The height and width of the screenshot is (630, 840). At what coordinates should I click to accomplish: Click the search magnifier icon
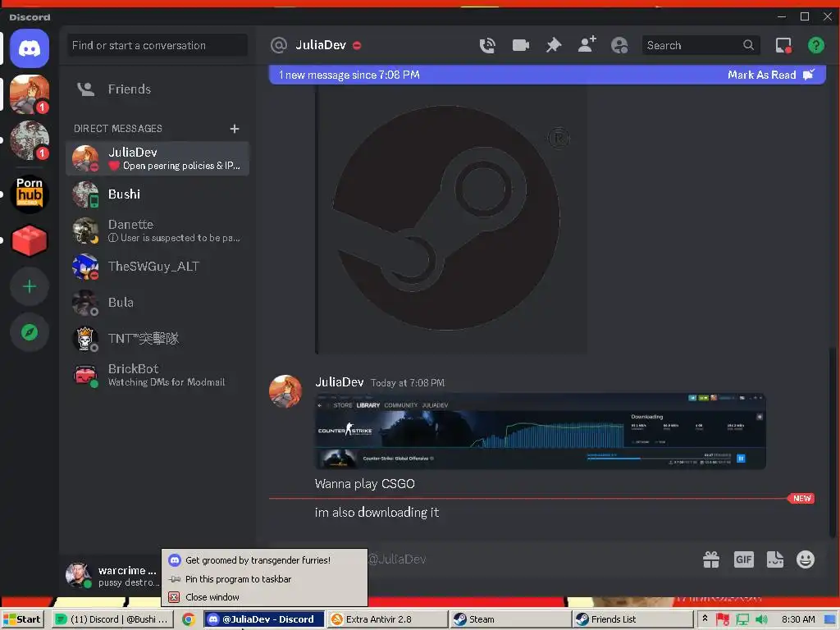pos(748,45)
